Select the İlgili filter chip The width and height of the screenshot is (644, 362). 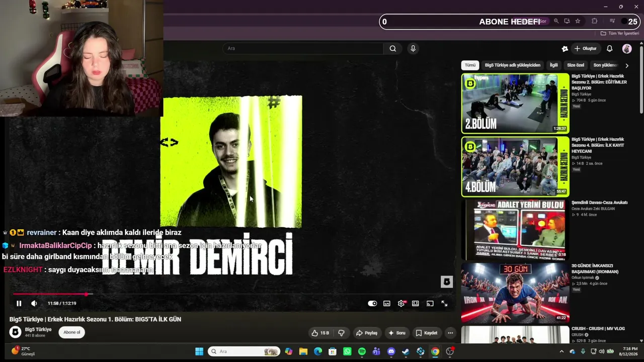[x=553, y=65]
